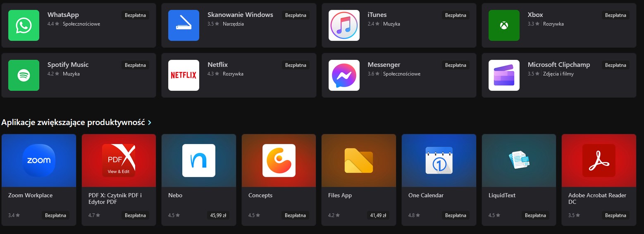This screenshot has width=644, height=234.
Task: Select the Nebo name label
Action: click(175, 196)
